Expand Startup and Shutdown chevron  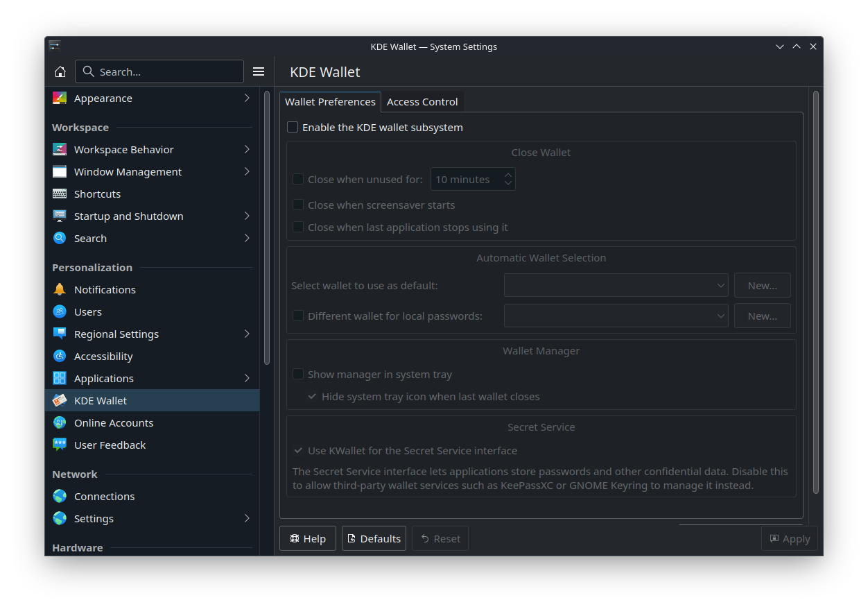(247, 216)
